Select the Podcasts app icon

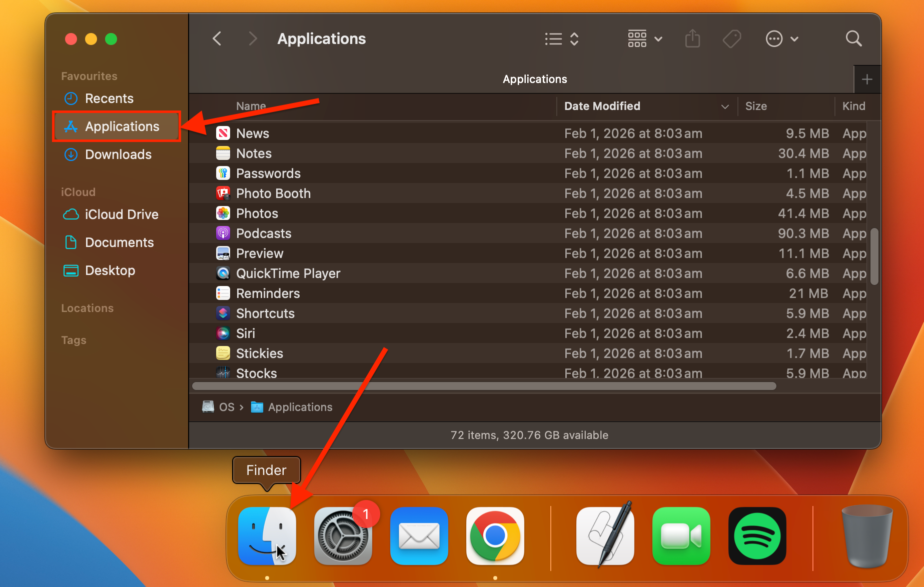click(x=223, y=233)
